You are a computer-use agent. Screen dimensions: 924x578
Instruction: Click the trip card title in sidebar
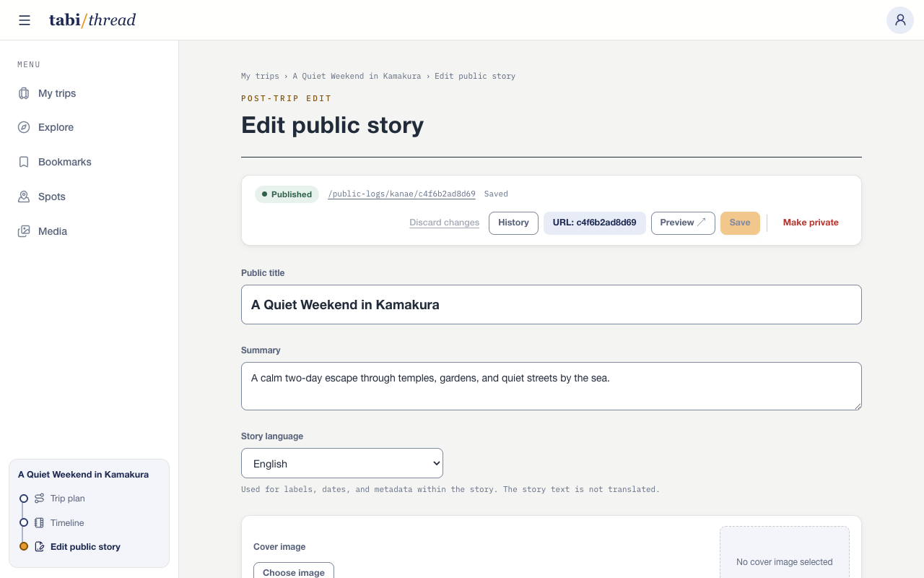pyautogui.click(x=84, y=475)
